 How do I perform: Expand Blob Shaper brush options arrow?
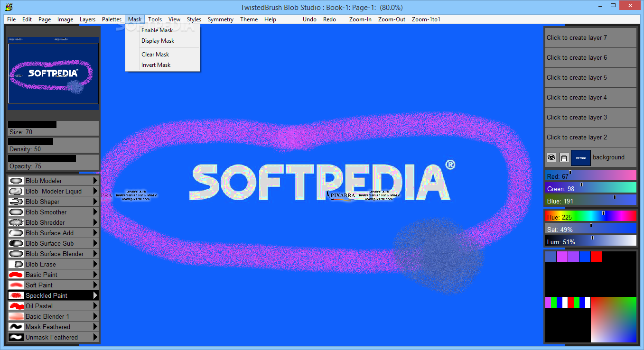[x=95, y=202]
